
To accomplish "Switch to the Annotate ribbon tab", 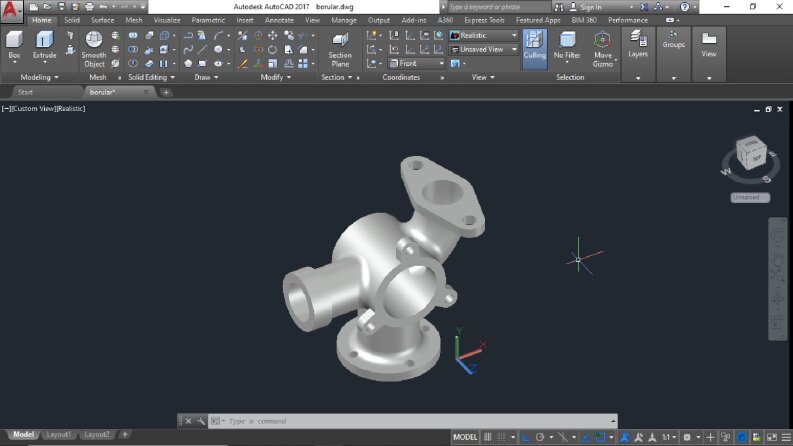I will point(279,20).
